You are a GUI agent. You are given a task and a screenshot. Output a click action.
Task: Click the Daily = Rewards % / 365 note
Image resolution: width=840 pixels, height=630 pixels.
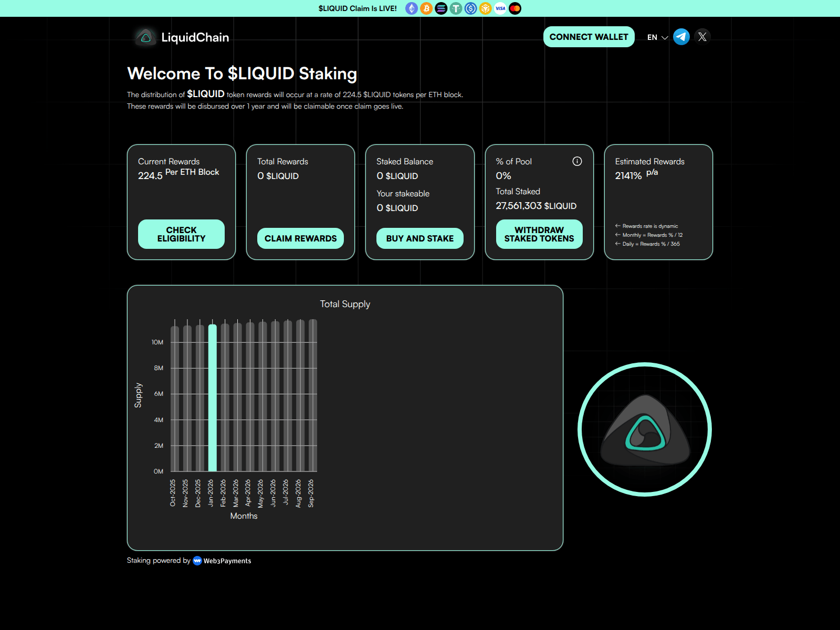point(651,244)
